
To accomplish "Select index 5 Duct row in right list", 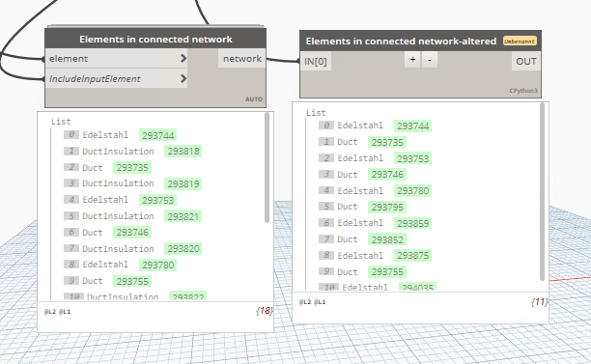I will 362,207.
